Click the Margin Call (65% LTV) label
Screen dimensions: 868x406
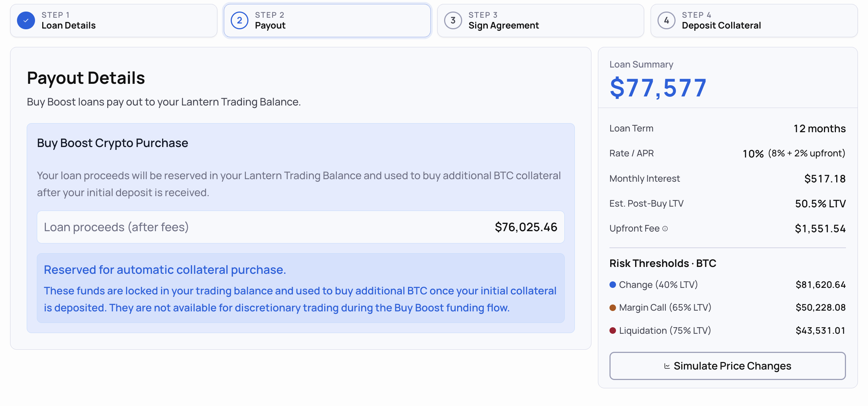[x=665, y=308]
